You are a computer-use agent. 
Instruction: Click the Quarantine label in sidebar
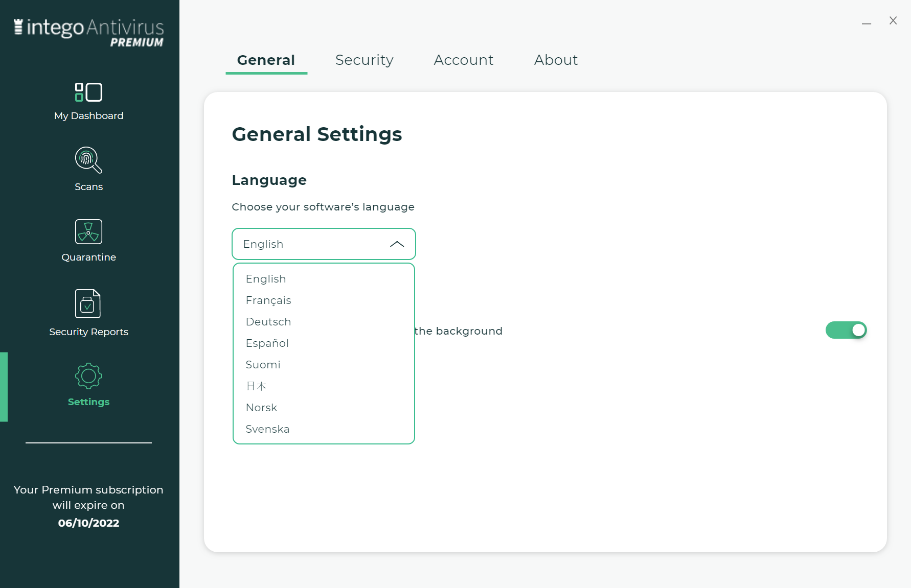89,257
